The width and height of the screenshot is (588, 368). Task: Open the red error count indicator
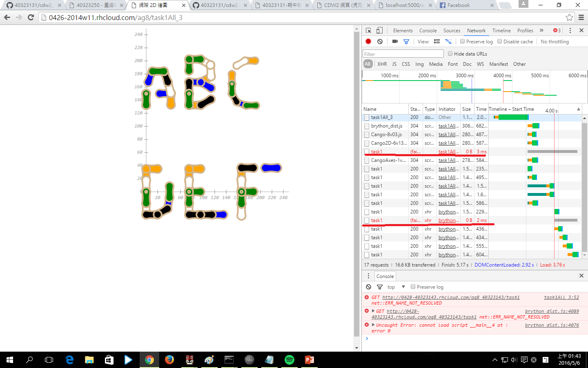point(557,31)
